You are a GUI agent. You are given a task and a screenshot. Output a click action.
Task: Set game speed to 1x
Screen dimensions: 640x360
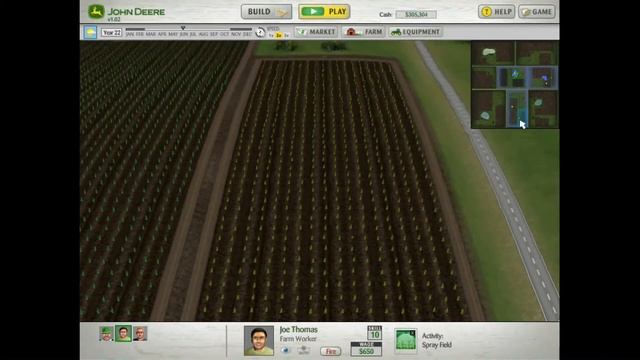pos(271,36)
